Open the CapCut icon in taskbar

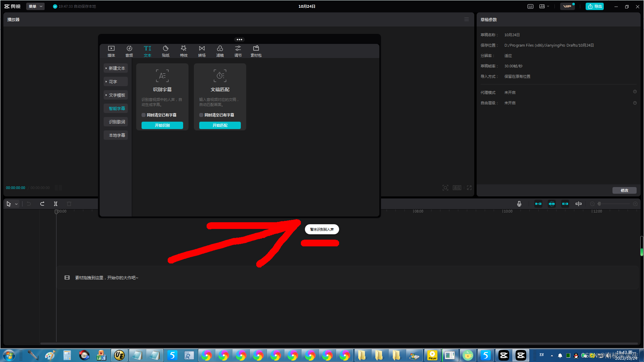coord(504,355)
